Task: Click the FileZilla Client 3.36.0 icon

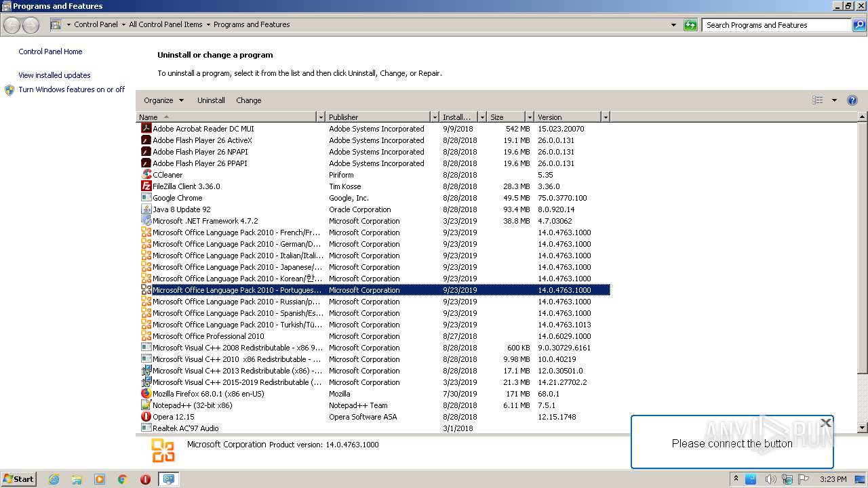Action: coord(146,186)
